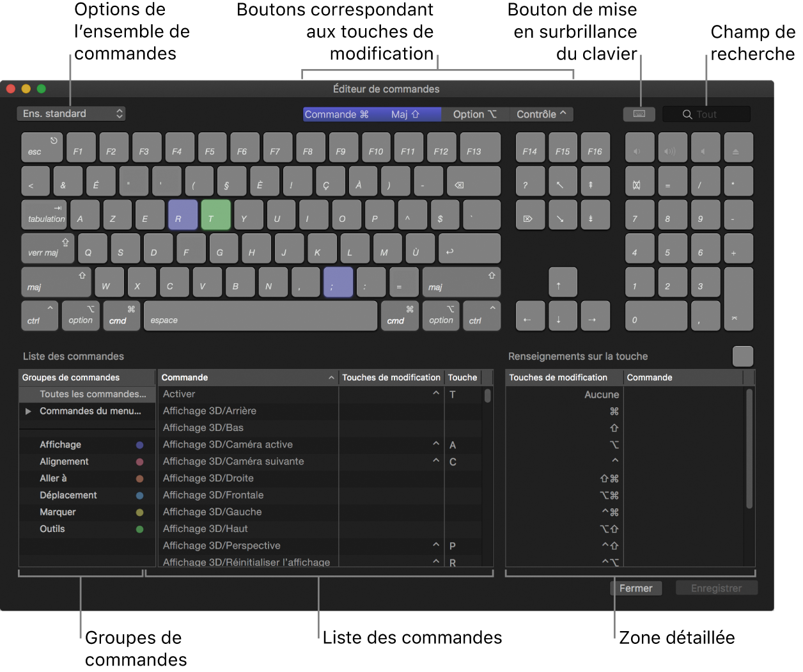Viewport: 803px width, 672px height.
Task: Sort by Commande column header
Action: pos(248,377)
